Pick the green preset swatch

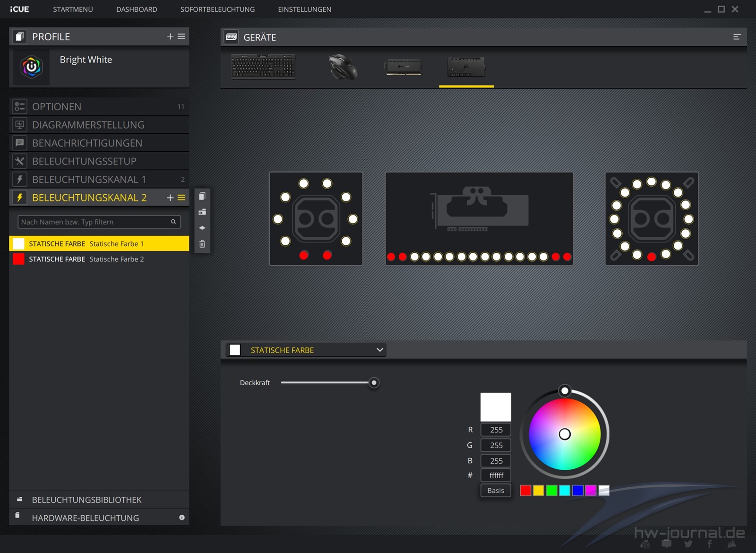(x=551, y=491)
